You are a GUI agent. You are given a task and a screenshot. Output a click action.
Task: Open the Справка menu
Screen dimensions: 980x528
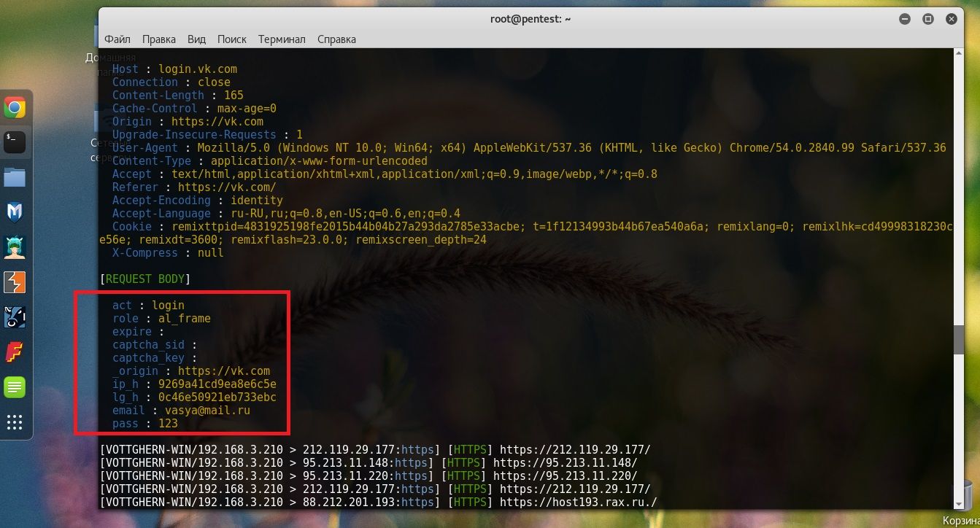(337, 39)
